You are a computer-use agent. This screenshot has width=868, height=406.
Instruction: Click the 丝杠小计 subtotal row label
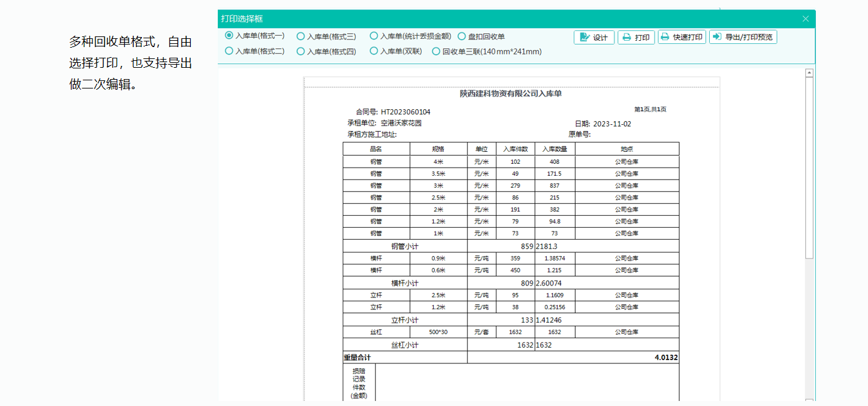[x=405, y=345]
